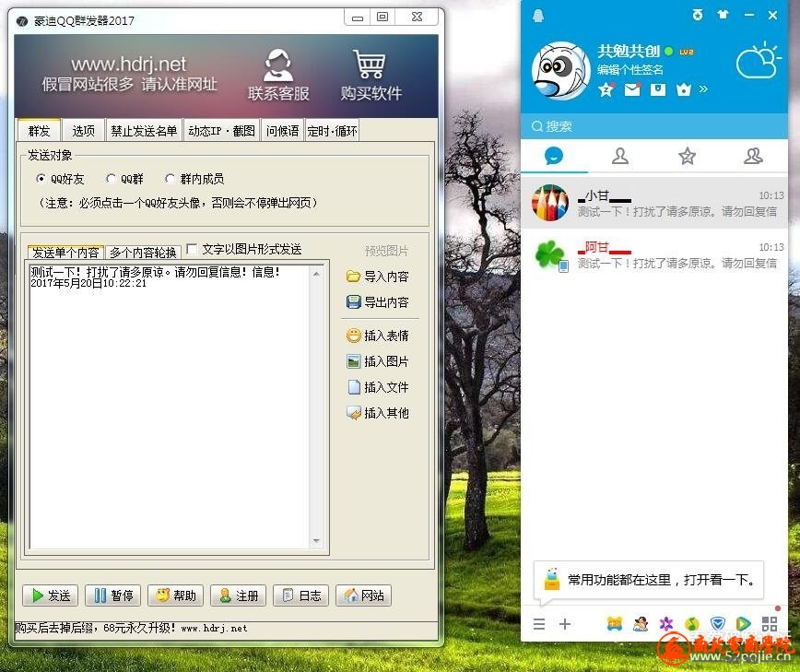Click the QQ 搜索 search field
Screen dimensions: 800x672
[654, 126]
